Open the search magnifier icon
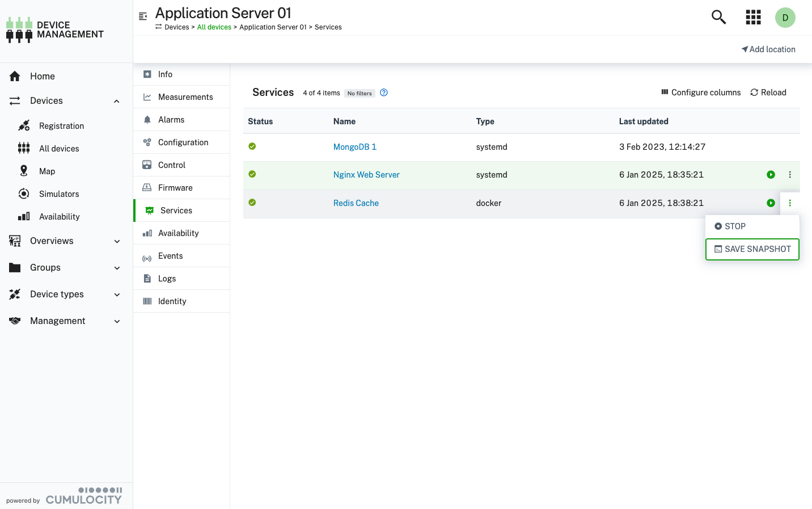The height and width of the screenshot is (509, 812). pyautogui.click(x=718, y=17)
